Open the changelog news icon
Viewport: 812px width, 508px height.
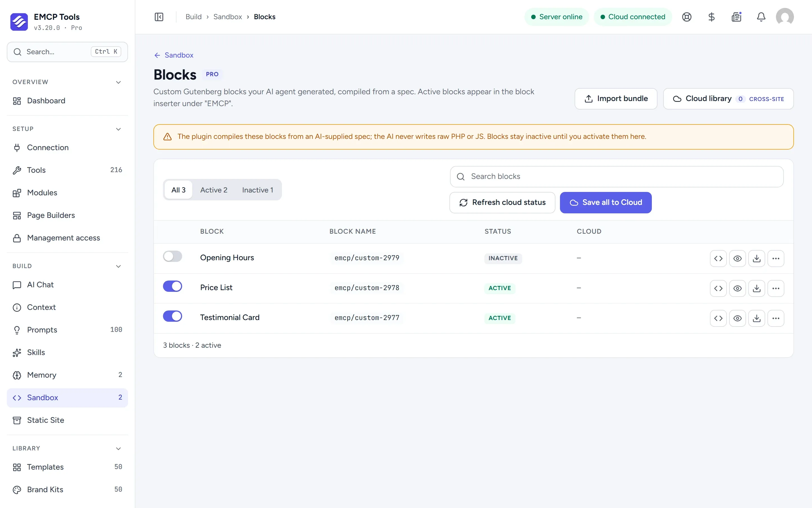tap(736, 17)
